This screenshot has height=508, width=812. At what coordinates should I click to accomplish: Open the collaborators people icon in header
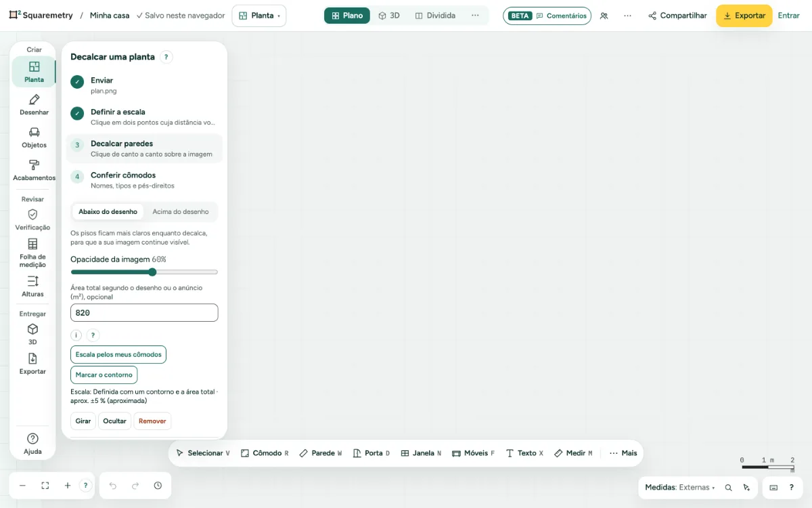pyautogui.click(x=604, y=16)
